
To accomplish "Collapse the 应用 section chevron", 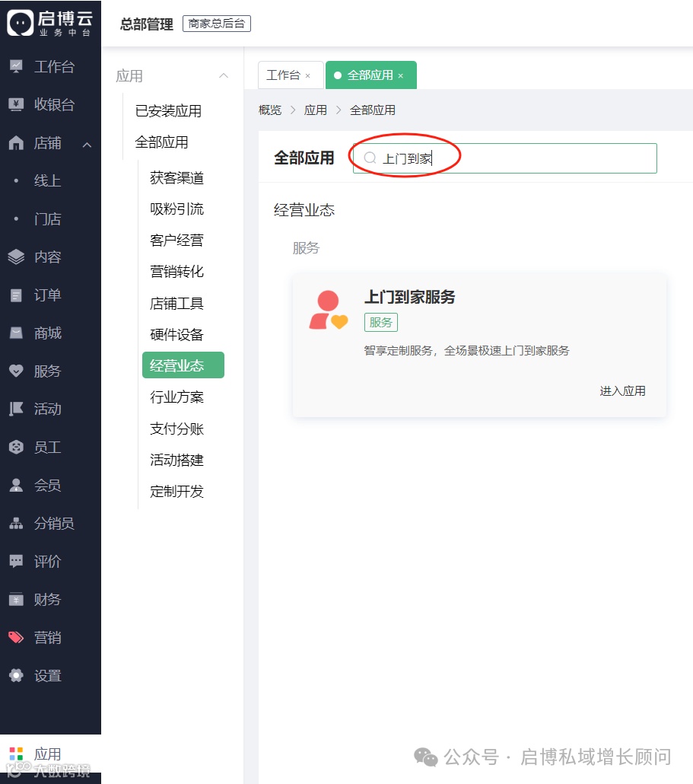I will [x=223, y=75].
